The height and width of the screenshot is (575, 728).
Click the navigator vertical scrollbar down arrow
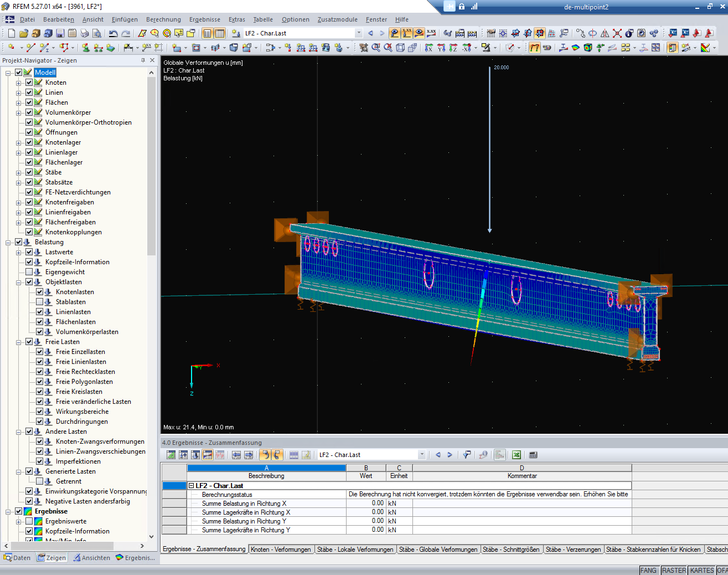point(151,536)
